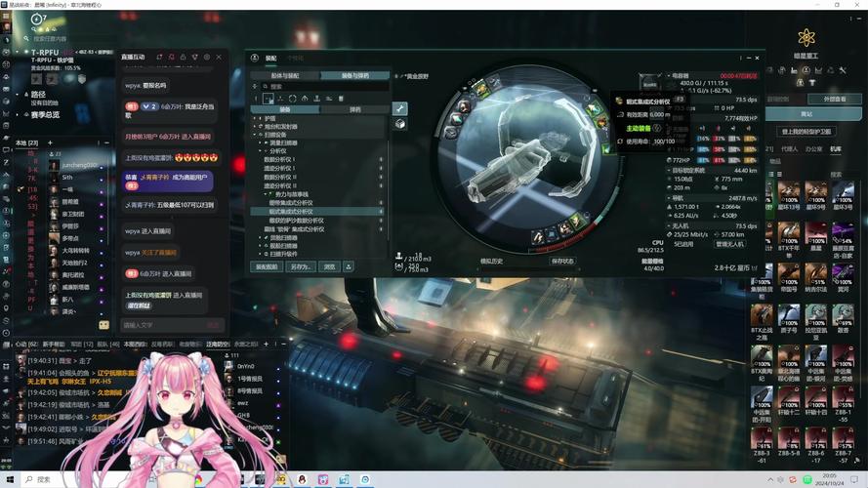Image resolution: width=868 pixels, height=488 pixels.
Task: Click the bell icon in stream chat header
Action: (171, 57)
